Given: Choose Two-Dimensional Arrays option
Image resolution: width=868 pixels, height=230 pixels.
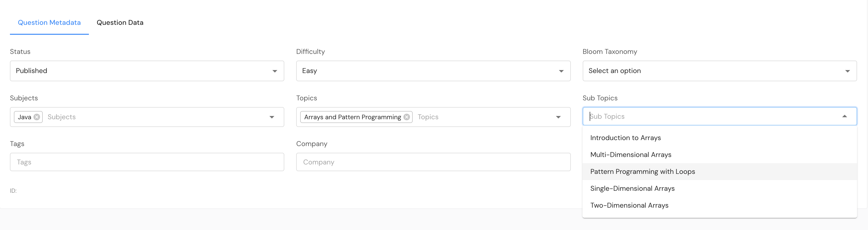Looking at the screenshot, I should [x=629, y=205].
